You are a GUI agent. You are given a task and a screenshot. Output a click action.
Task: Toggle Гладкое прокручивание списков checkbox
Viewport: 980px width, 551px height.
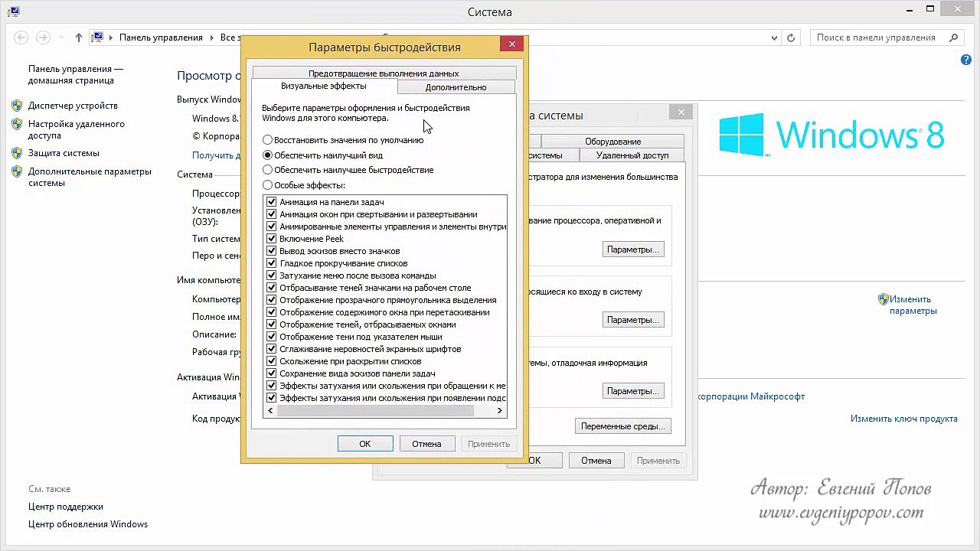[x=271, y=263]
